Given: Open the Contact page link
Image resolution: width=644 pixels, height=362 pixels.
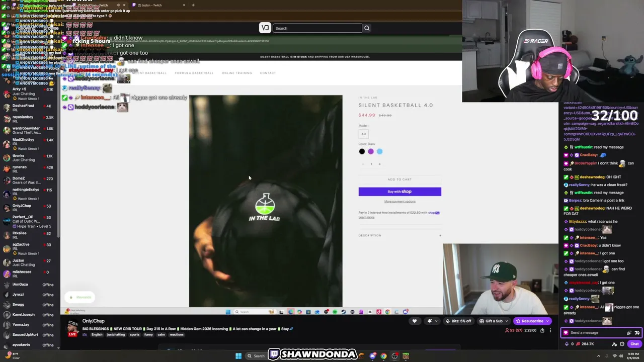Looking at the screenshot, I should click(268, 73).
